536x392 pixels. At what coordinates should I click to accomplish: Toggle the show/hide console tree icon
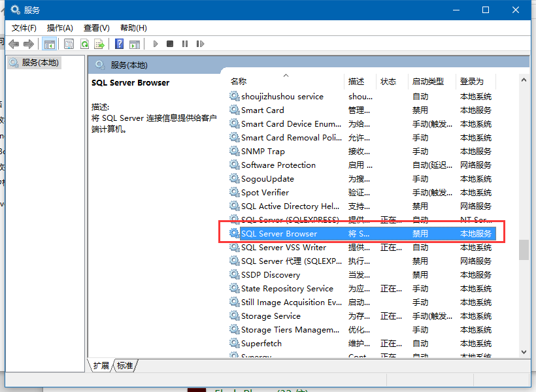tap(49, 44)
